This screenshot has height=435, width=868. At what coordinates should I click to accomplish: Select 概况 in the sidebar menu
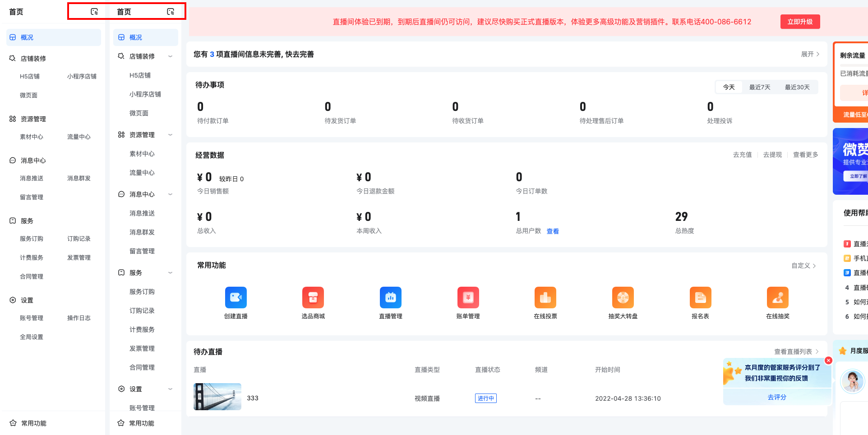coord(135,37)
